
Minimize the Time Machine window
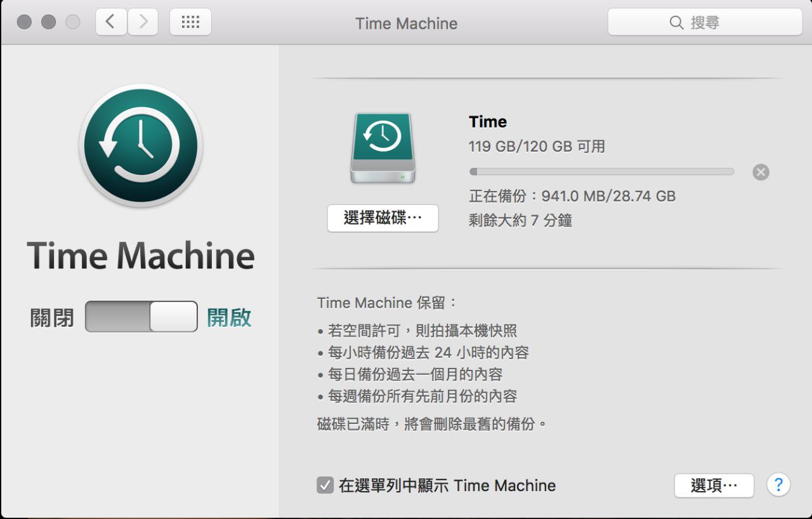click(x=48, y=22)
